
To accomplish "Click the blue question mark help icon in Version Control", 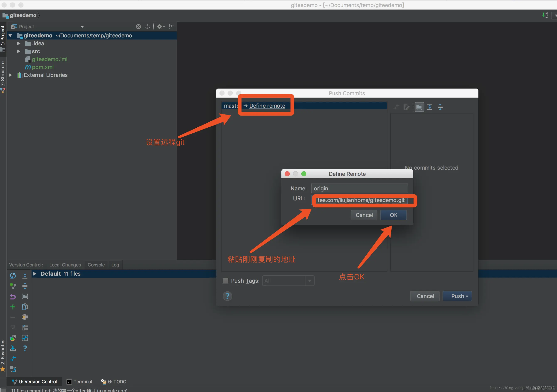I will tap(25, 349).
